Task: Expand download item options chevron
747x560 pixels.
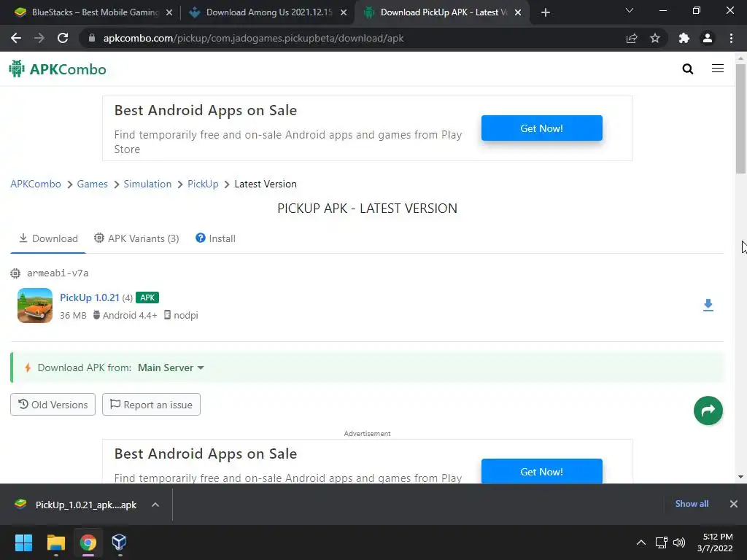Action: (x=155, y=505)
